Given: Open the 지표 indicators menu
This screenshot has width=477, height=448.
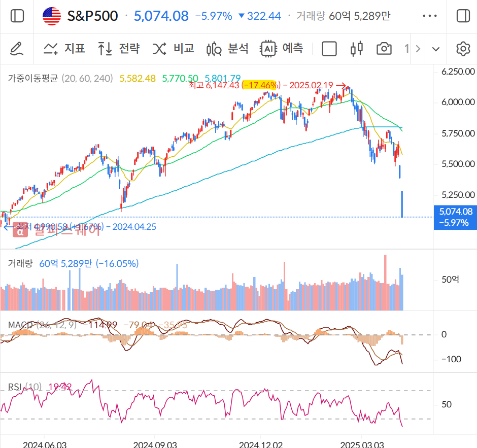Looking at the screenshot, I should coord(64,49).
